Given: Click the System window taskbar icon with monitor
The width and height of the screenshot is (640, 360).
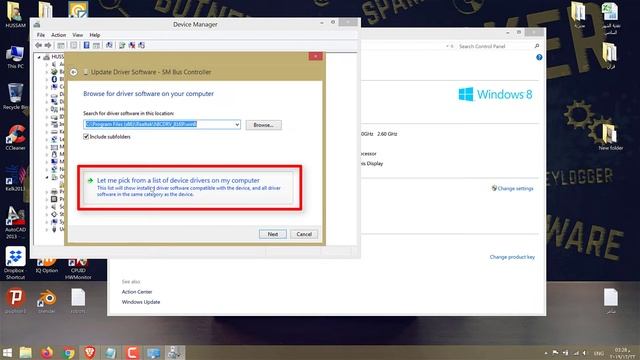Looking at the screenshot, I should (153, 353).
